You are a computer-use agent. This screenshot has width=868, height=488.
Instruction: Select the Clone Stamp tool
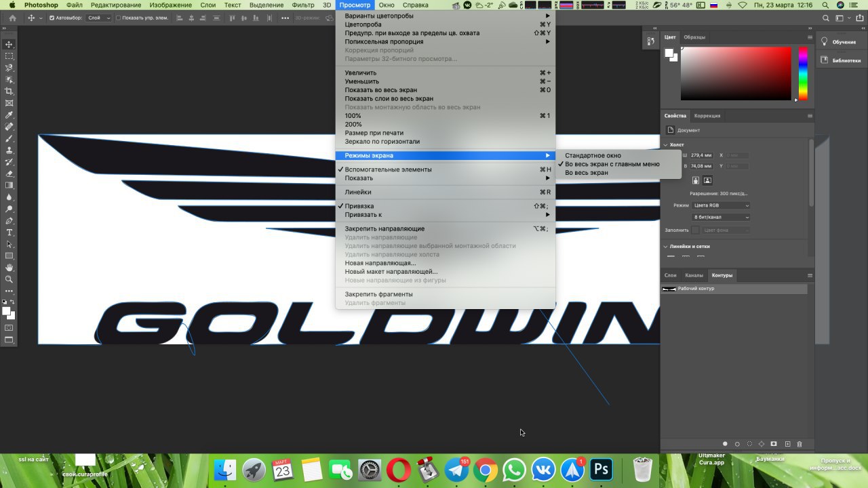(9, 150)
